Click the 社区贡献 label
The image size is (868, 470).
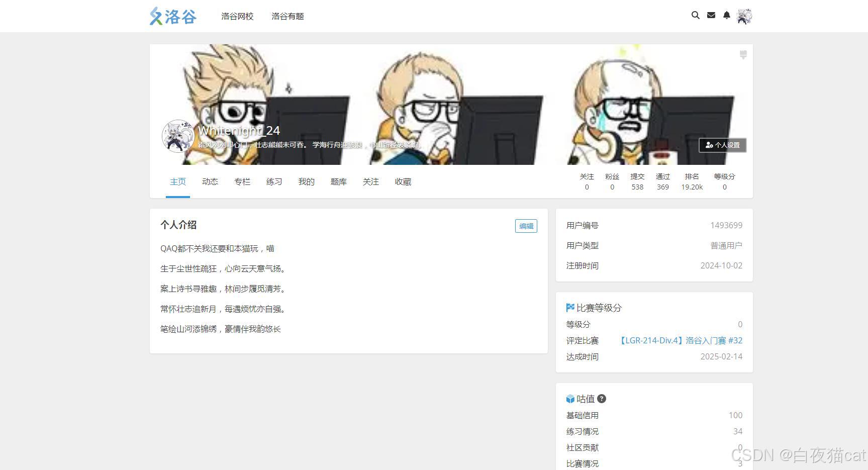pos(583,448)
